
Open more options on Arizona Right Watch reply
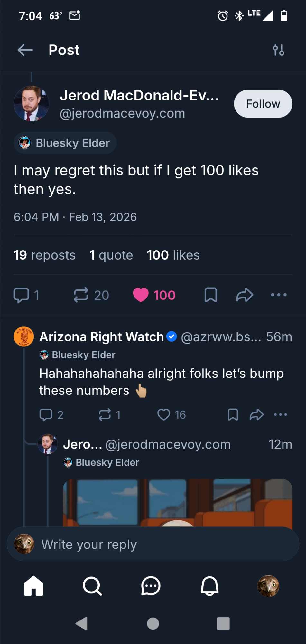click(280, 415)
